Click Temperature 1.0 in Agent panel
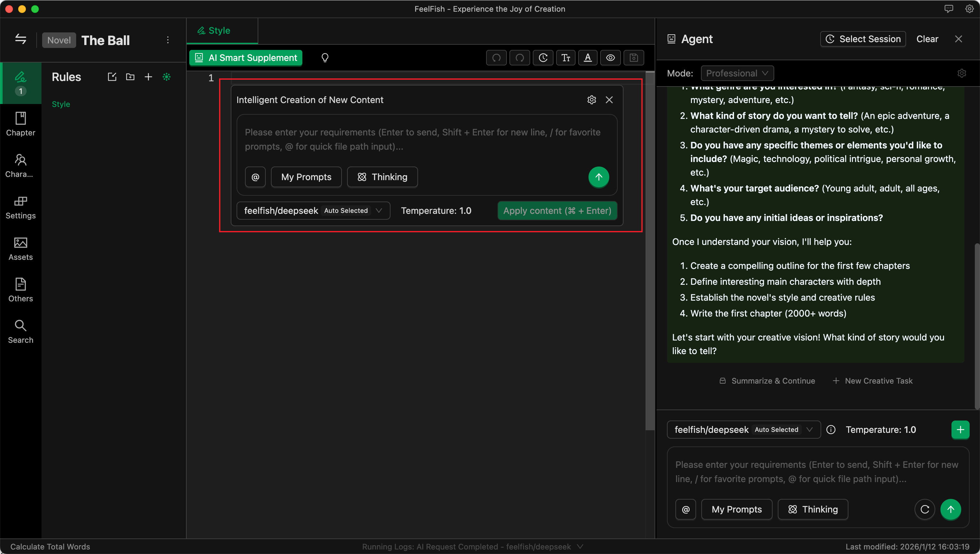The height and width of the screenshot is (554, 980). click(x=880, y=430)
